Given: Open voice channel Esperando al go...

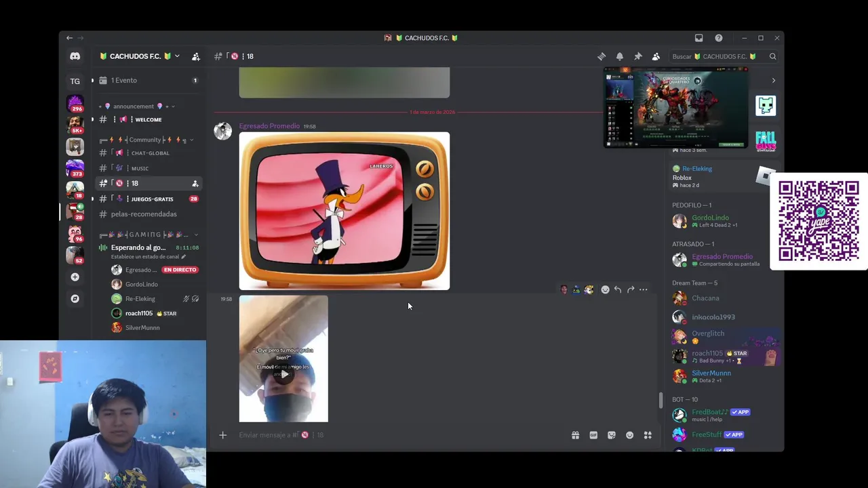Looking at the screenshot, I should tap(138, 247).
